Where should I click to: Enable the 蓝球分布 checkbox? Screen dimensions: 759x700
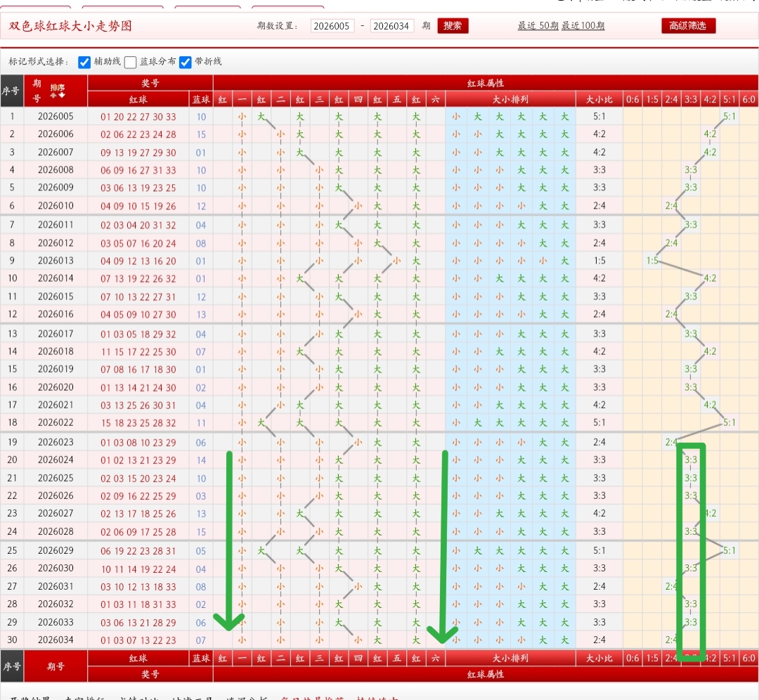coord(130,62)
